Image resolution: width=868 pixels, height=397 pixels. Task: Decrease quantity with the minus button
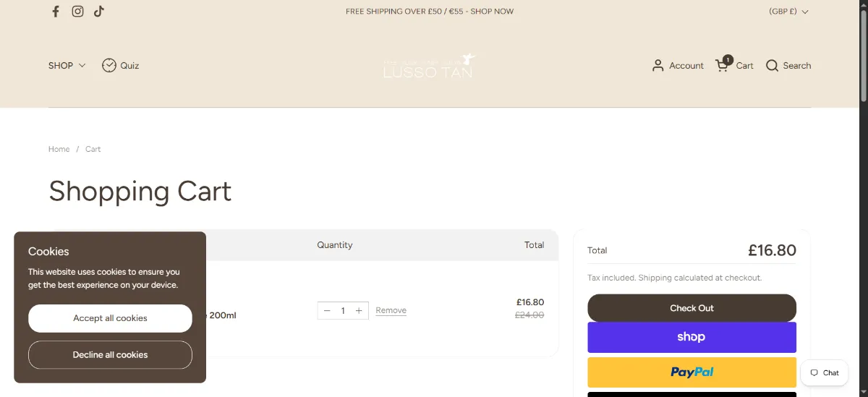(x=327, y=311)
